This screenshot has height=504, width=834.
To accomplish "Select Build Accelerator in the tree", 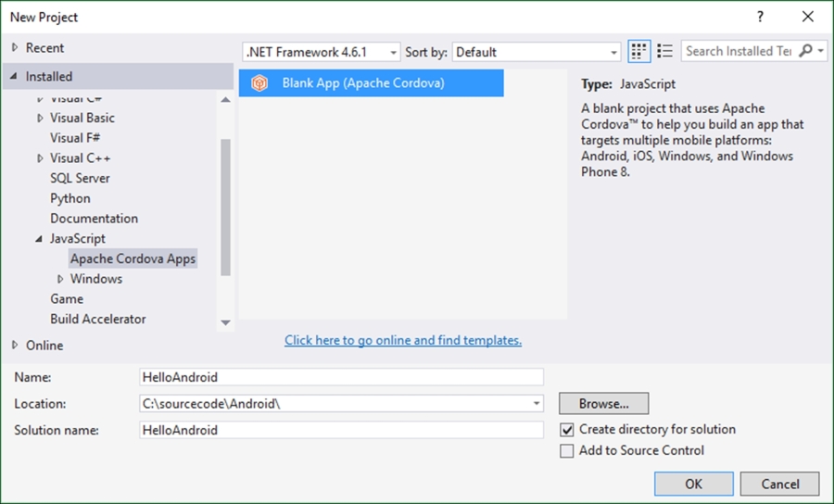I will click(98, 319).
